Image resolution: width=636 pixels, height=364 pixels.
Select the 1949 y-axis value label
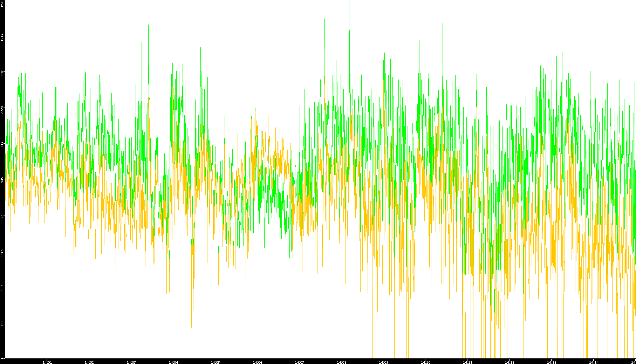2,181
